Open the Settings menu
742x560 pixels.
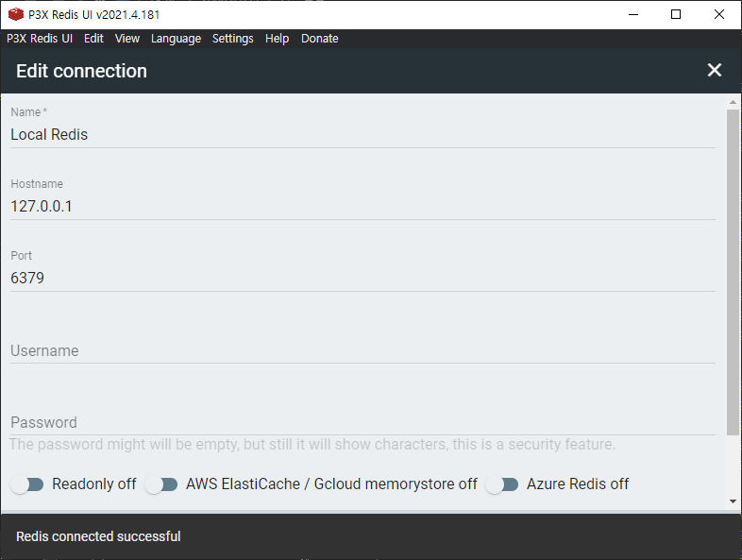[x=233, y=39]
